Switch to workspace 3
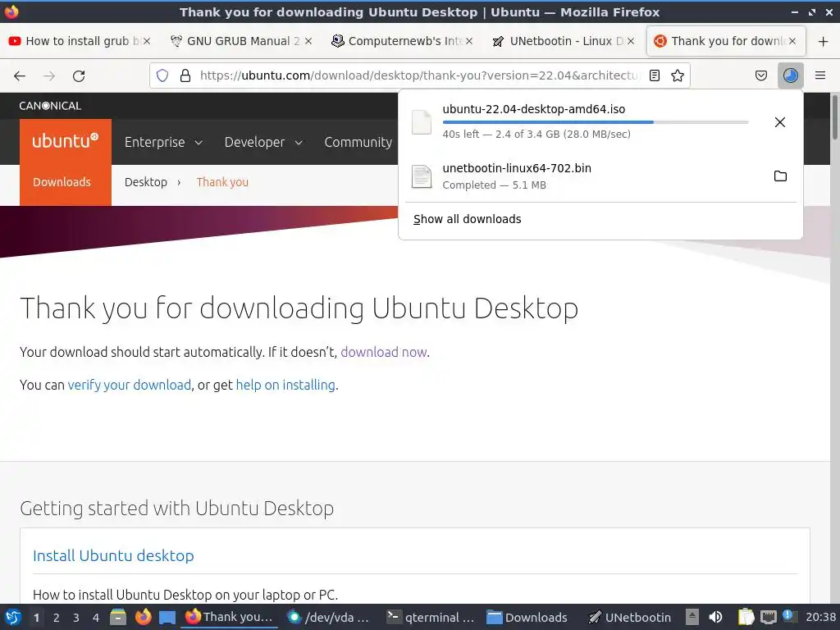 [76, 618]
